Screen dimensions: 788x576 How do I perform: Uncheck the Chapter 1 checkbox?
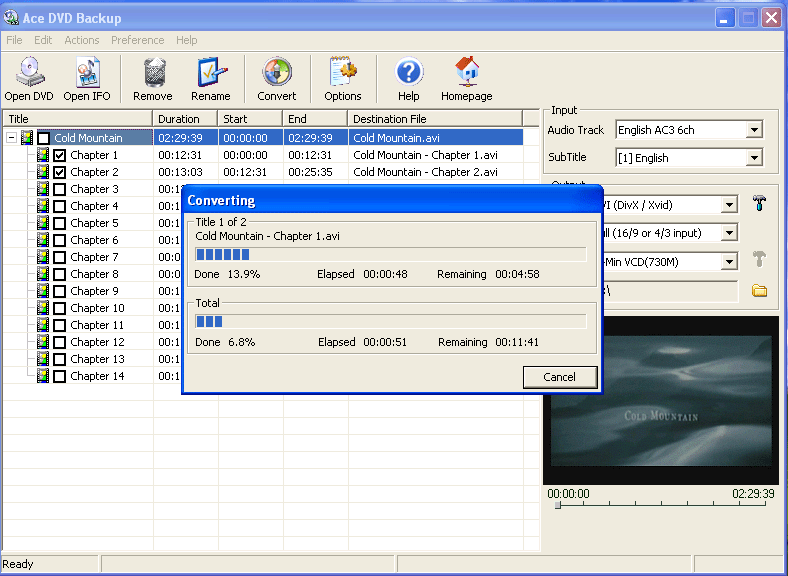click(x=60, y=156)
